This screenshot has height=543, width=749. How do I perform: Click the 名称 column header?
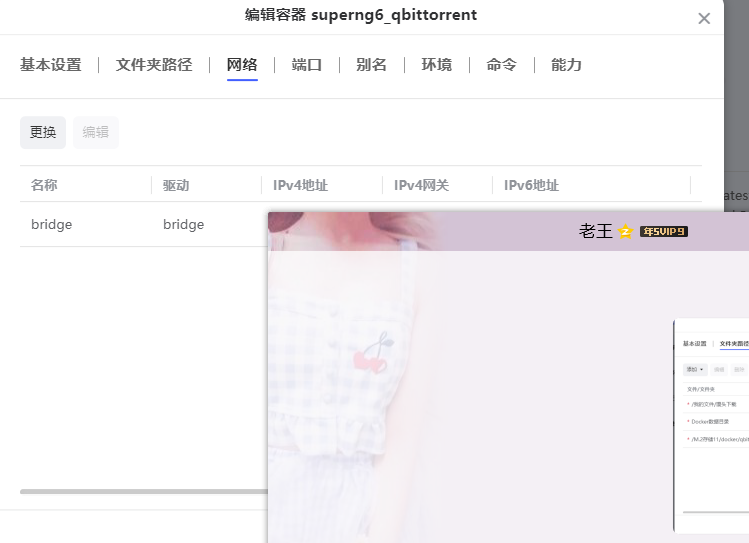point(44,185)
